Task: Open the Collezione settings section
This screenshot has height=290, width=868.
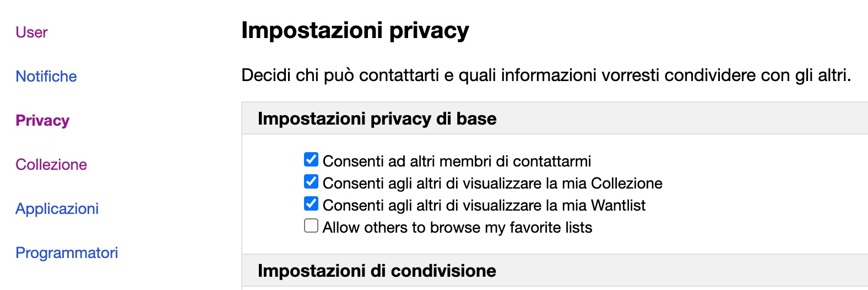Action: coord(51,165)
